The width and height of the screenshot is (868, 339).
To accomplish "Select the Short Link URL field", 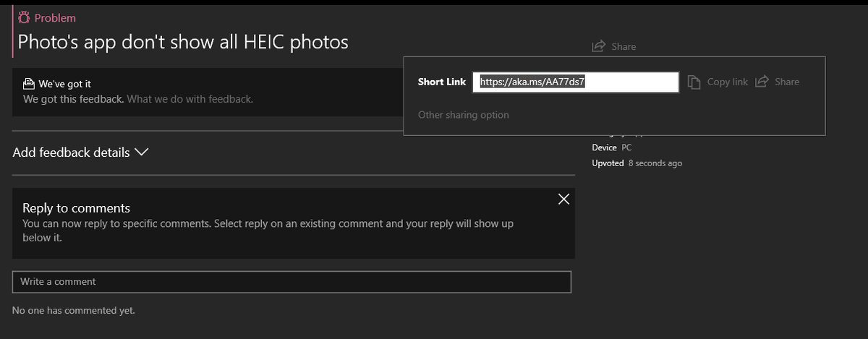I will (576, 82).
